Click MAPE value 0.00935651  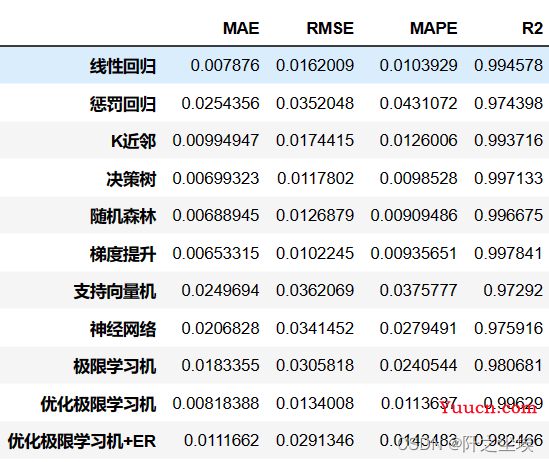point(414,253)
